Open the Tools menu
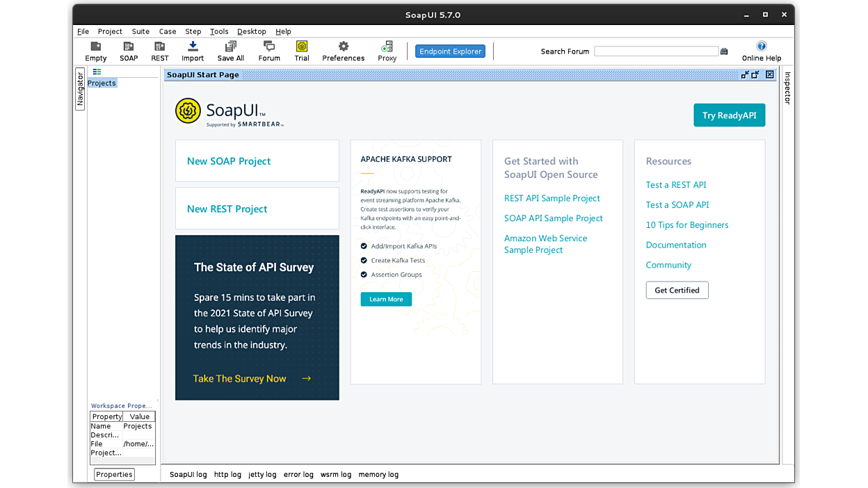The image size is (868, 488). click(x=219, y=31)
